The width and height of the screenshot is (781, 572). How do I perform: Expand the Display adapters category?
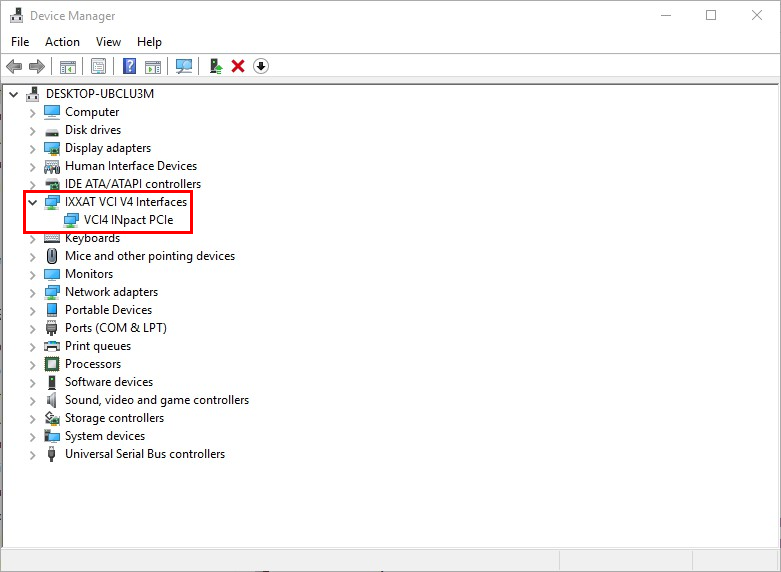tap(33, 148)
